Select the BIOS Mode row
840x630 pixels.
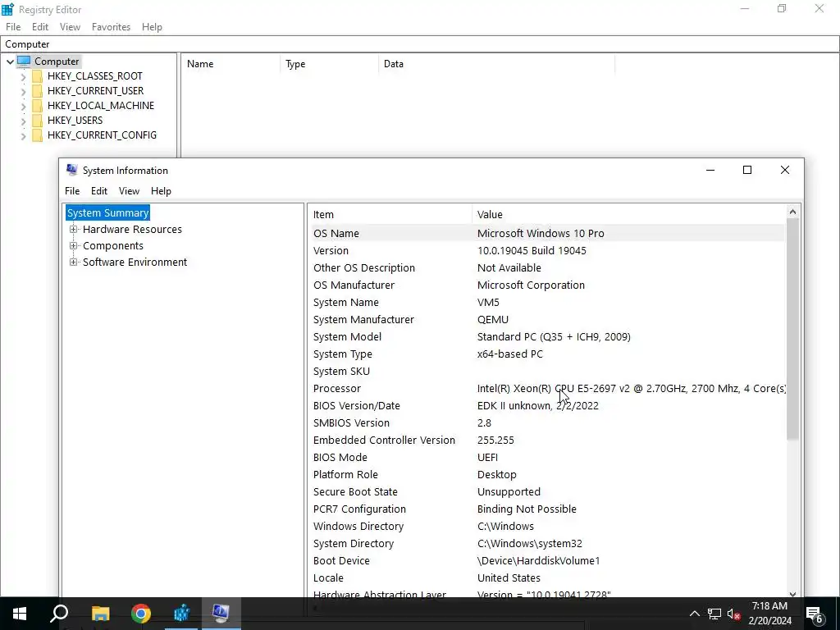click(x=547, y=457)
